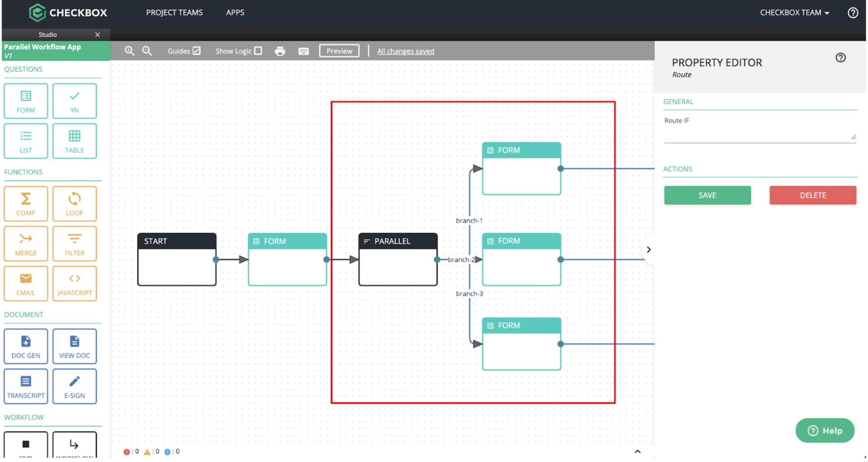Viewport: 868px width, 462px height.
Task: Select the END workflow tool
Action: (26, 445)
